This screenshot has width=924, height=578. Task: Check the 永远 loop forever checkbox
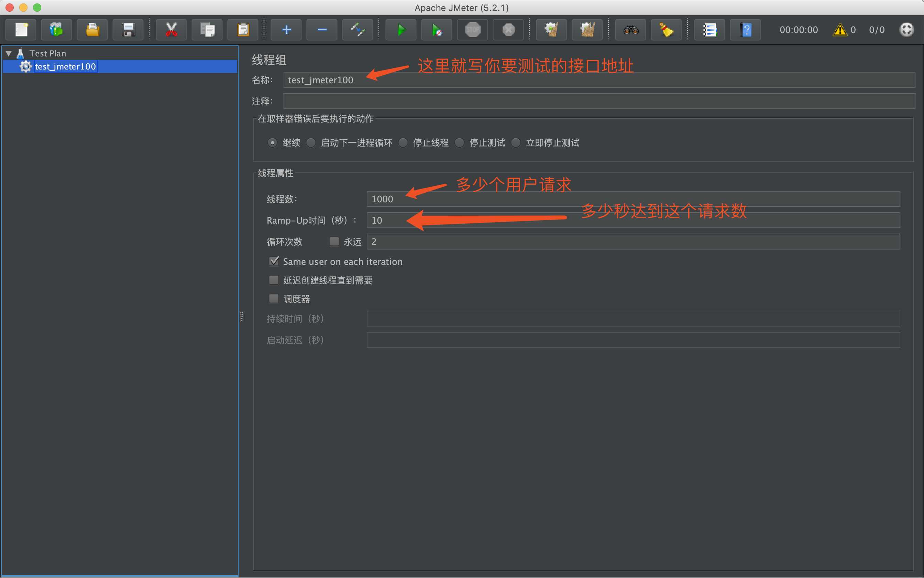(x=334, y=241)
